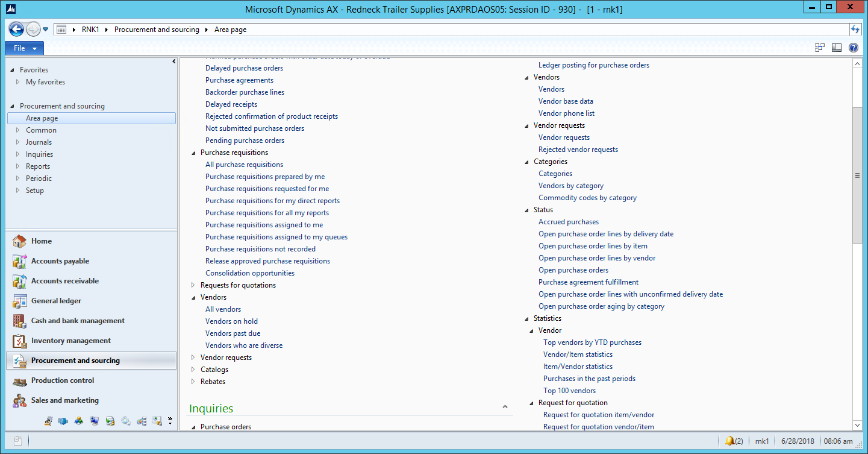Open the File menu dropdown
The height and width of the screenshot is (454, 868).
point(24,48)
